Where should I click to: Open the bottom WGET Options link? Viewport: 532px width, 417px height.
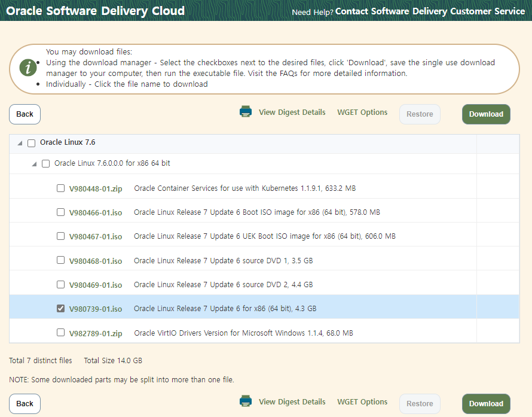point(362,402)
